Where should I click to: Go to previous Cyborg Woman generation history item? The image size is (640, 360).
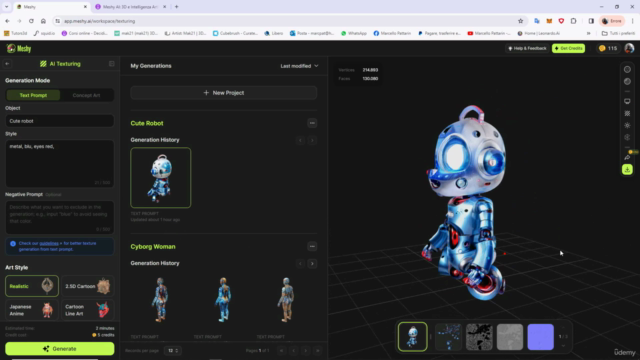(x=300, y=264)
